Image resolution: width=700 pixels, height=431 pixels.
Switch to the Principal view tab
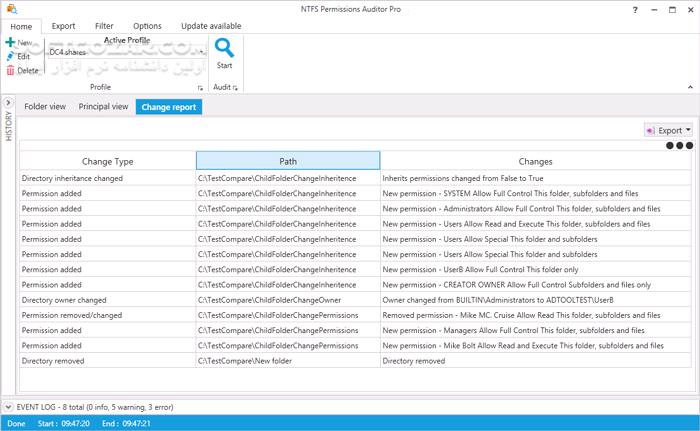tap(103, 106)
